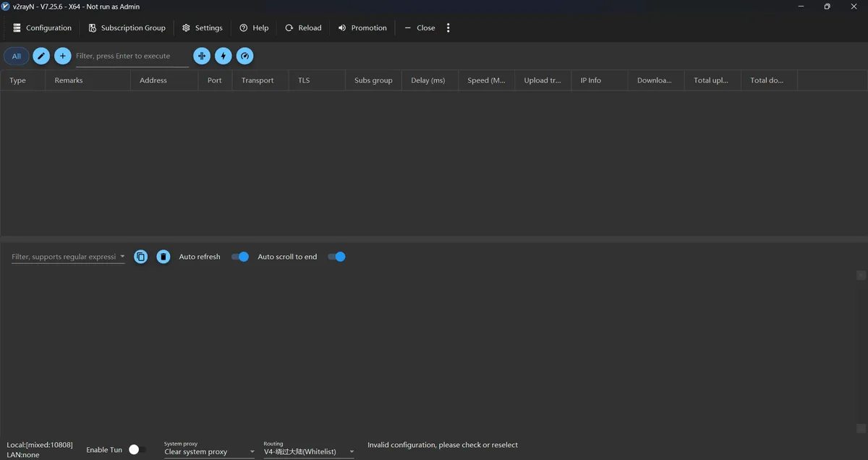Open the Subscription Group menu

127,27
